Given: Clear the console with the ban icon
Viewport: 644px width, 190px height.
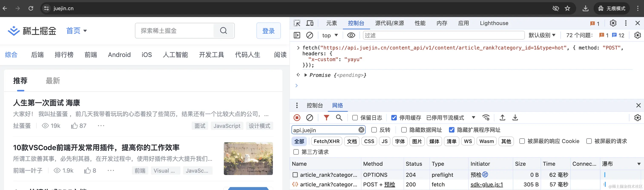Looking at the screenshot, I should pyautogui.click(x=309, y=35).
